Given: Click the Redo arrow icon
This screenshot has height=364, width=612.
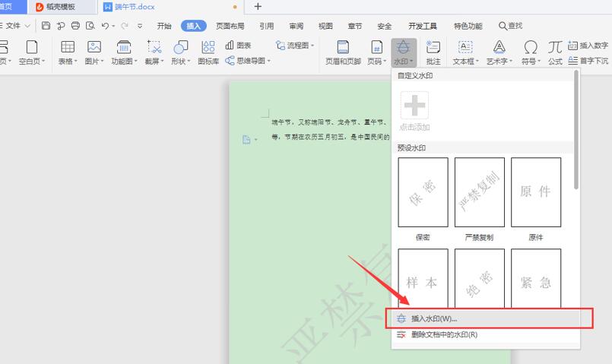Looking at the screenshot, I should [125, 26].
